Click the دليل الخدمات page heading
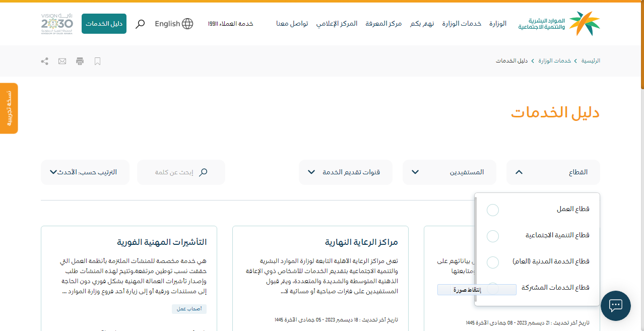Image resolution: width=644 pixels, height=331 pixels. tap(555, 112)
